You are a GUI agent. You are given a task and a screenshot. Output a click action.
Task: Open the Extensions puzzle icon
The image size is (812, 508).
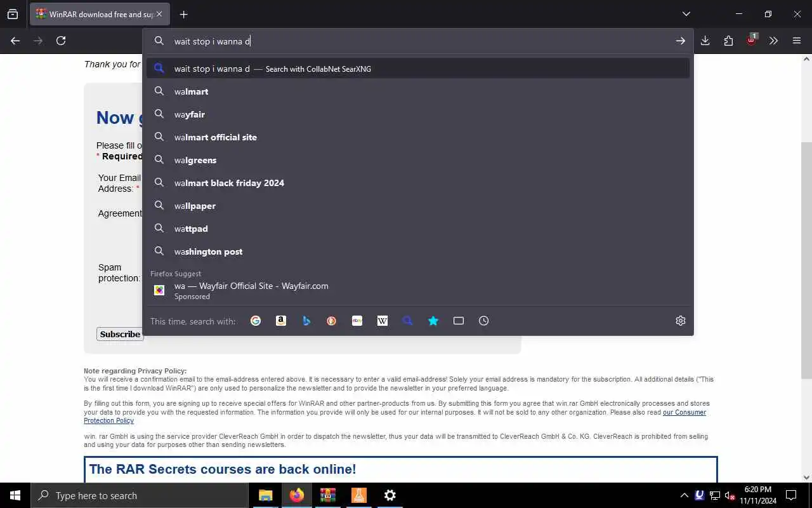coord(728,41)
